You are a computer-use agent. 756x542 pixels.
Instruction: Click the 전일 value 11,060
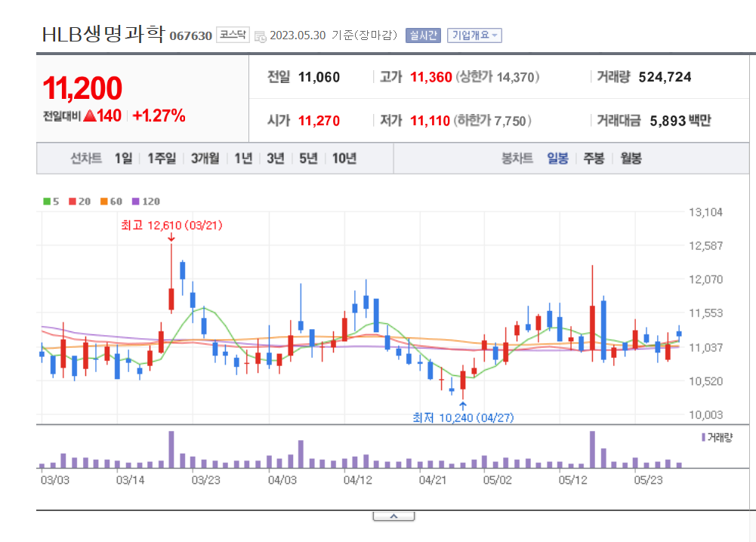click(x=319, y=77)
